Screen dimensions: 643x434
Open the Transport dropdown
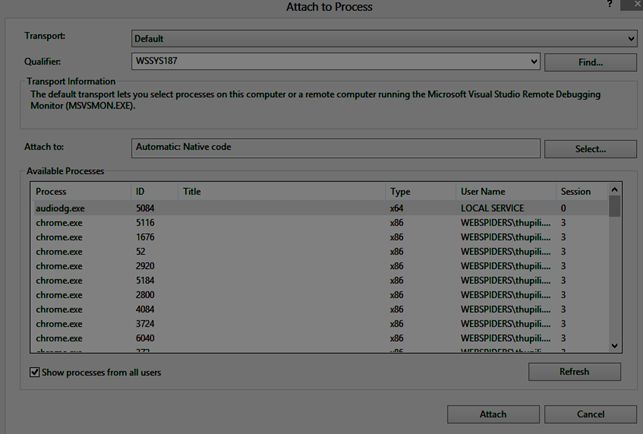[x=384, y=39]
